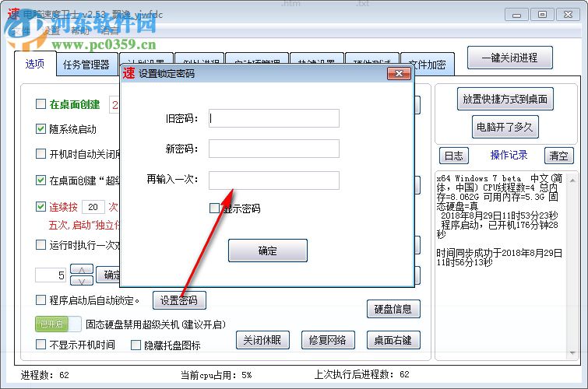
Task: Click the 修复网络 button
Action: point(328,340)
